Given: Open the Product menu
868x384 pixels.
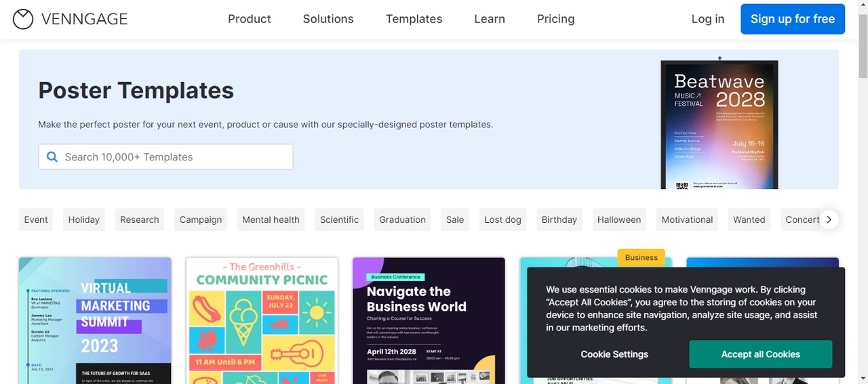Looking at the screenshot, I should coord(249,19).
